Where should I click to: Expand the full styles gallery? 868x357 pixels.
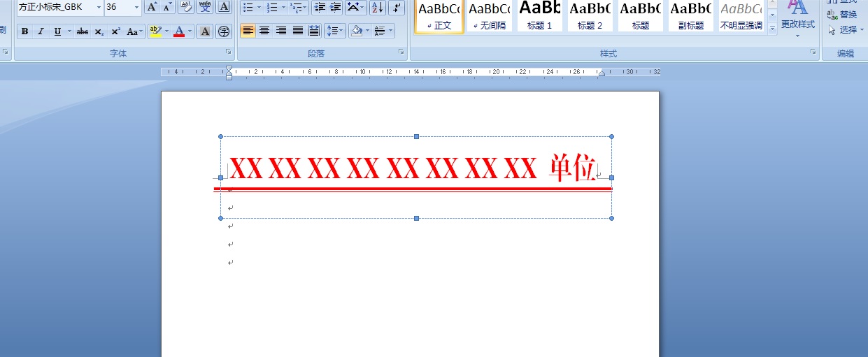coord(772,29)
